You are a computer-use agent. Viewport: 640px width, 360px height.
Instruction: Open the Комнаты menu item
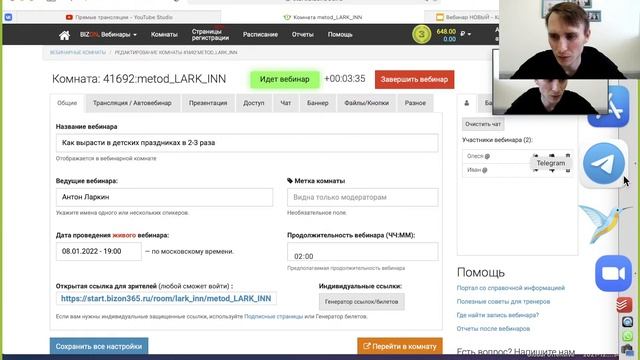tap(164, 35)
